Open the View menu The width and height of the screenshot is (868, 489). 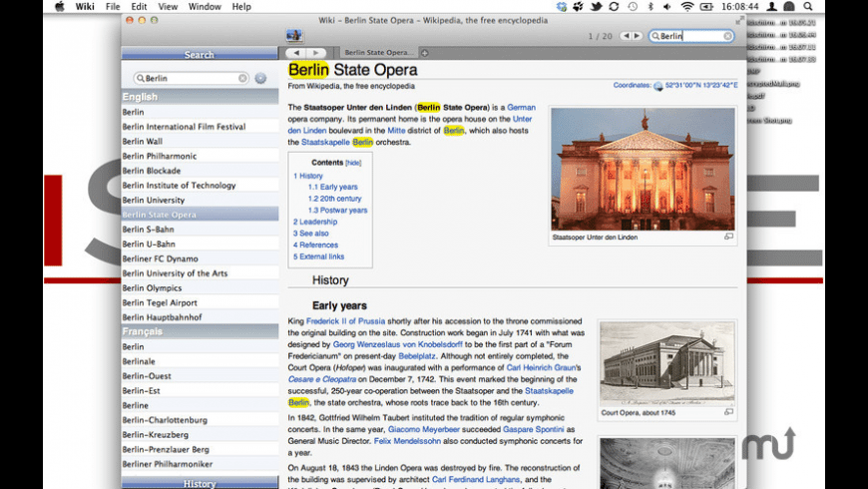pyautogui.click(x=168, y=7)
